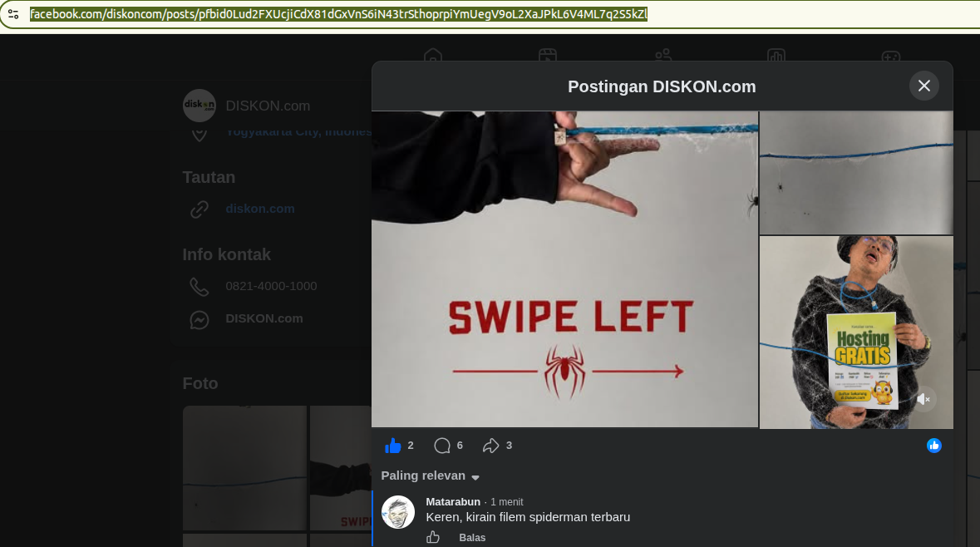Click the share count 3
Image resolution: width=980 pixels, height=547 pixels.
(x=510, y=445)
